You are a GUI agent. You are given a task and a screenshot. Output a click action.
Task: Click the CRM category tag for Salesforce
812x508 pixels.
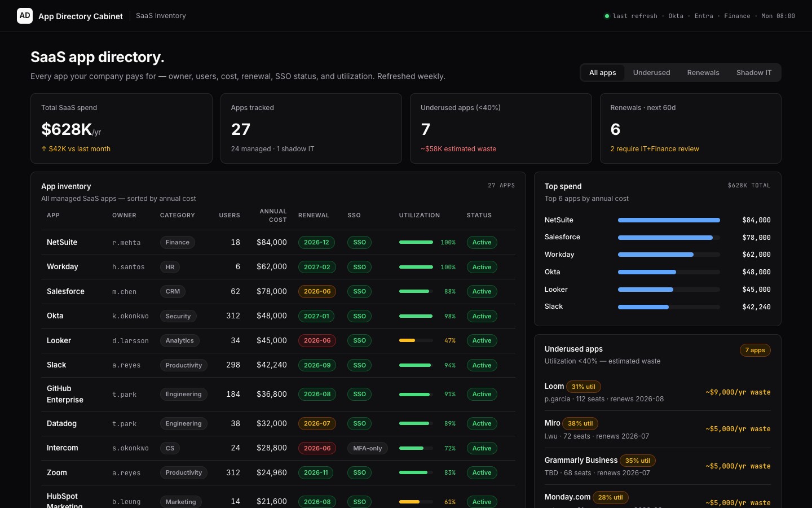[173, 291]
